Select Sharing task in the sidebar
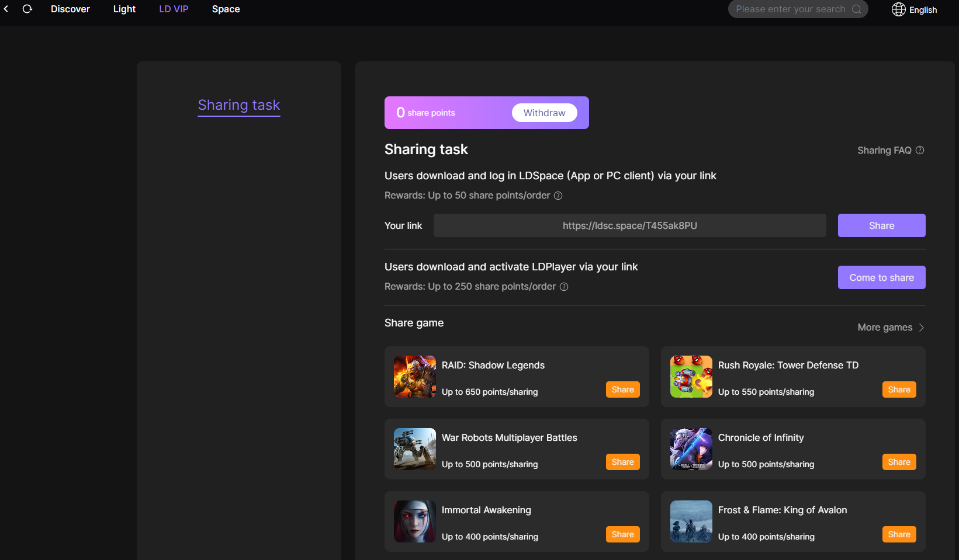This screenshot has width=959, height=560. click(239, 105)
